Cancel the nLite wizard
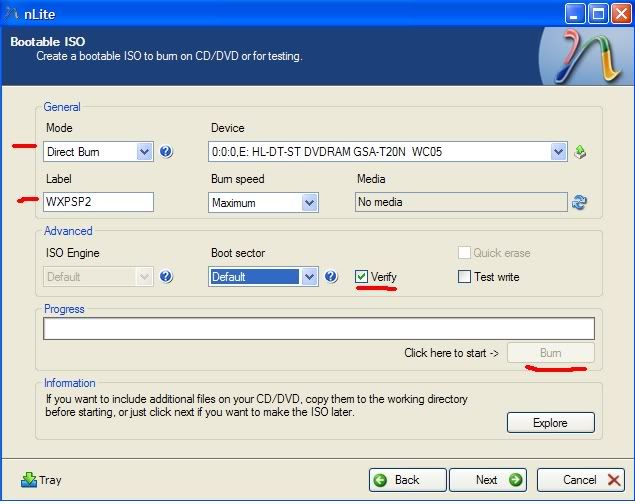This screenshot has width=635, height=504. tap(581, 480)
